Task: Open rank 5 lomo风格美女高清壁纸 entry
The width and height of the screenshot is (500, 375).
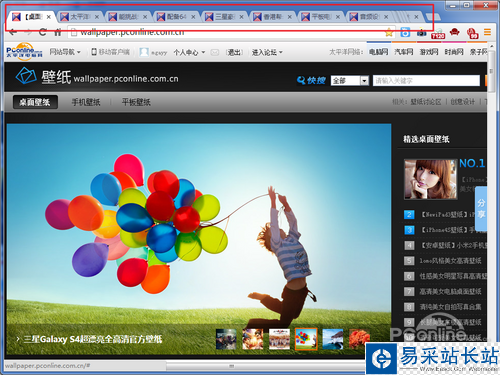Action: pyautogui.click(x=450, y=261)
